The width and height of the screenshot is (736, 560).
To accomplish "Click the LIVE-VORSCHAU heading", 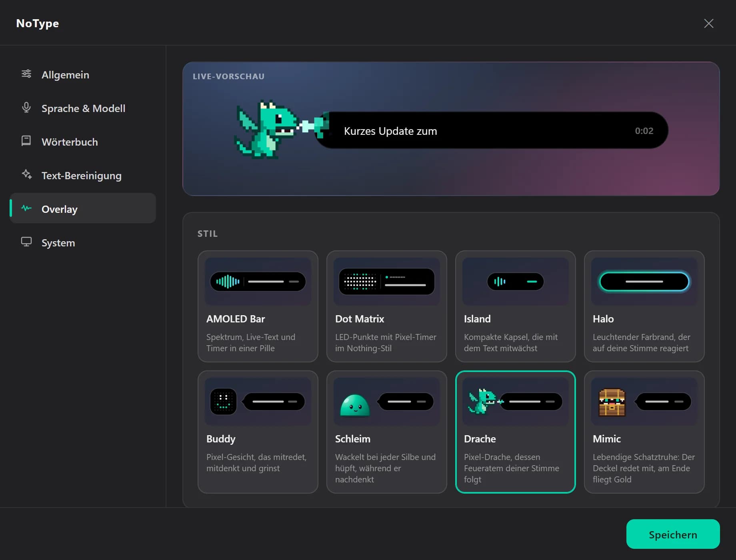I will click(x=228, y=76).
